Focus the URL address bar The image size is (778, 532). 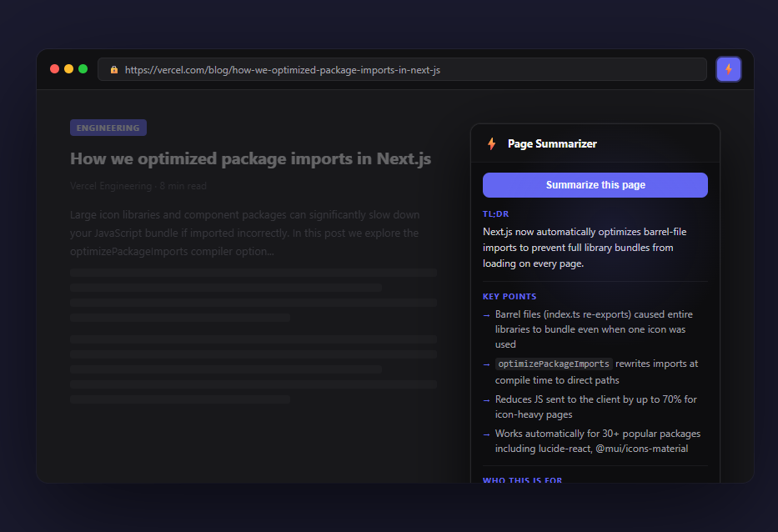402,69
